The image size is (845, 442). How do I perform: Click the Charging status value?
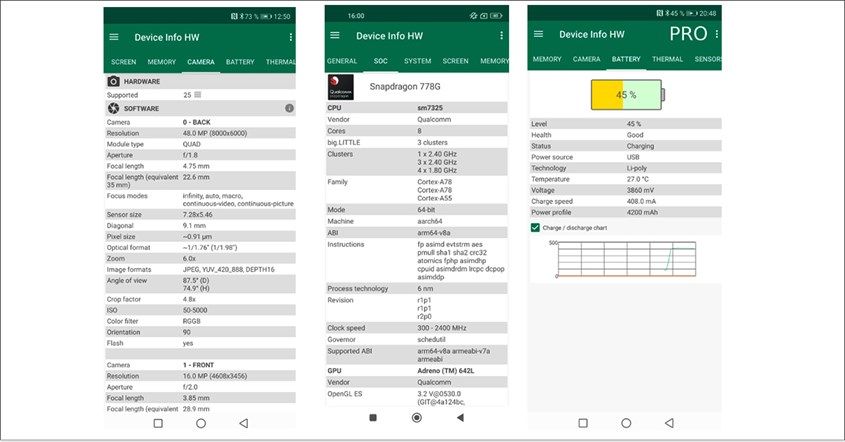640,146
